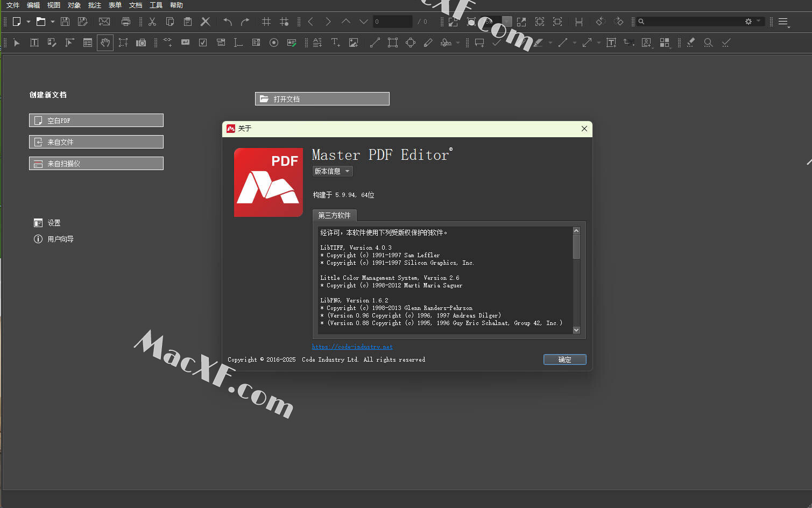This screenshot has height=508, width=812.
Task: Open the 文件 menu
Action: click(x=13, y=5)
